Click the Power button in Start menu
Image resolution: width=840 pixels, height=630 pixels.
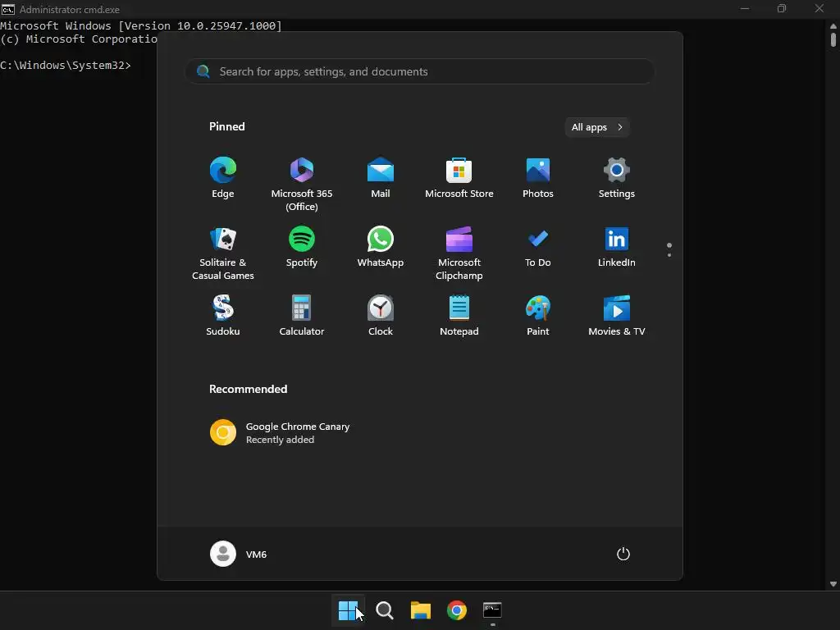click(623, 554)
